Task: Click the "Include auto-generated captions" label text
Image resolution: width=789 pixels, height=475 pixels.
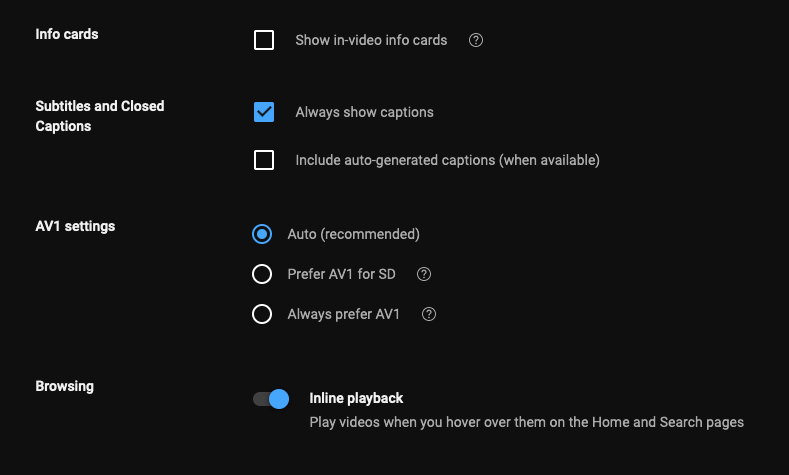Action: pyautogui.click(x=447, y=160)
